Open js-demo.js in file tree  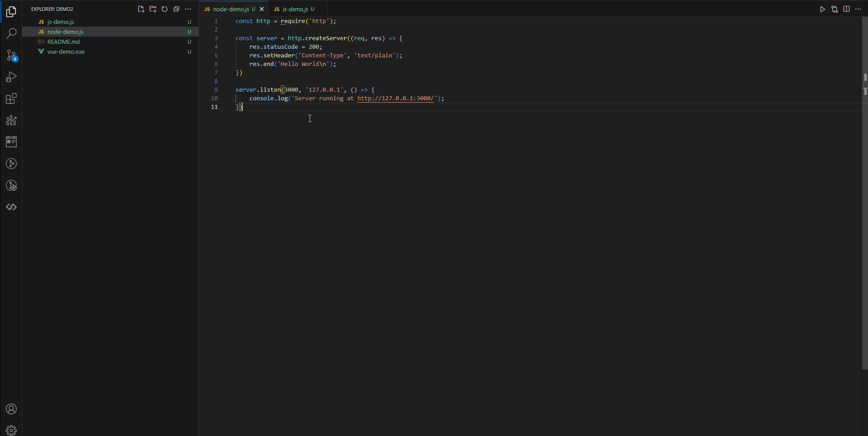point(110,22)
